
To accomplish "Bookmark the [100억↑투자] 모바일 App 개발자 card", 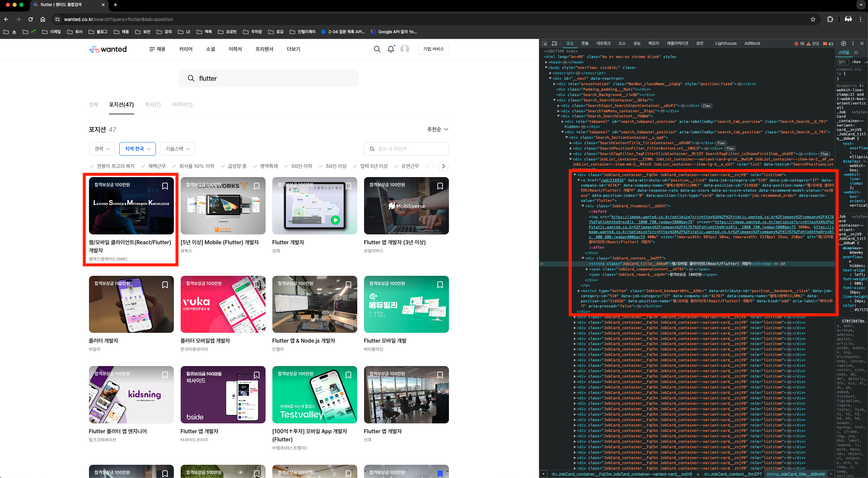I will pos(348,375).
